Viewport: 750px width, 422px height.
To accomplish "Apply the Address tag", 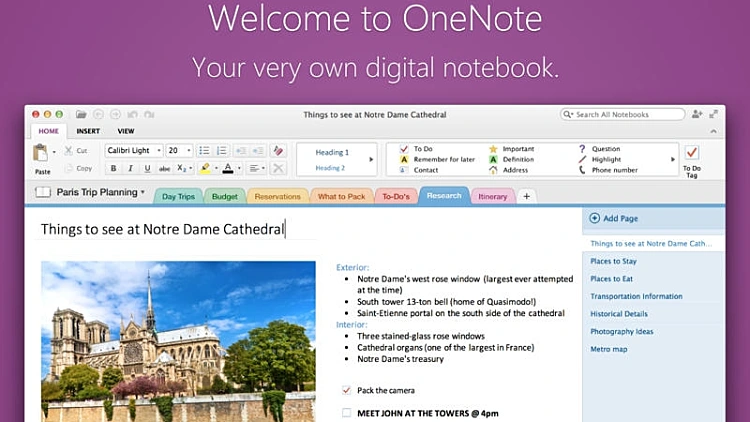I will pos(508,170).
